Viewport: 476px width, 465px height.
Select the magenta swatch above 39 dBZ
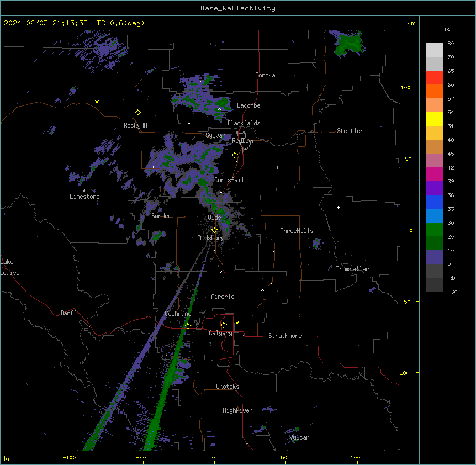pos(434,174)
